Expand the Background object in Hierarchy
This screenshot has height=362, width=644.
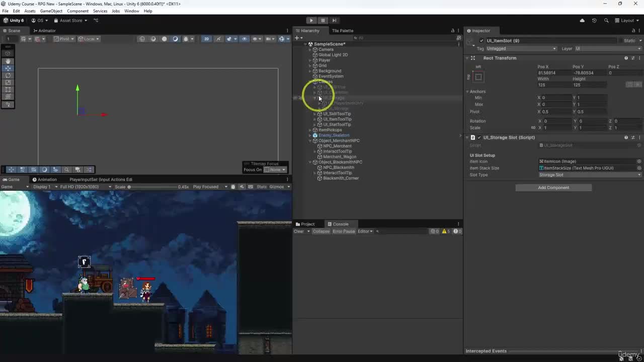[x=310, y=71]
